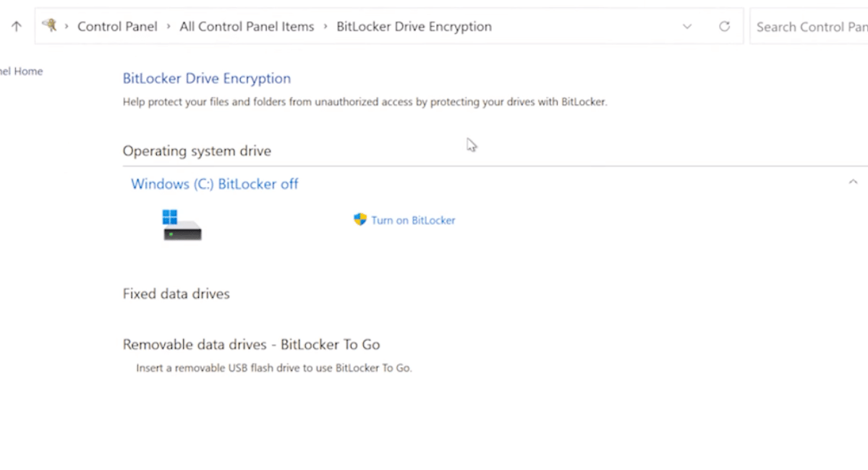This screenshot has height=470, width=868.
Task: Click the shield icon beside Turn on BitLocker
Action: click(360, 220)
